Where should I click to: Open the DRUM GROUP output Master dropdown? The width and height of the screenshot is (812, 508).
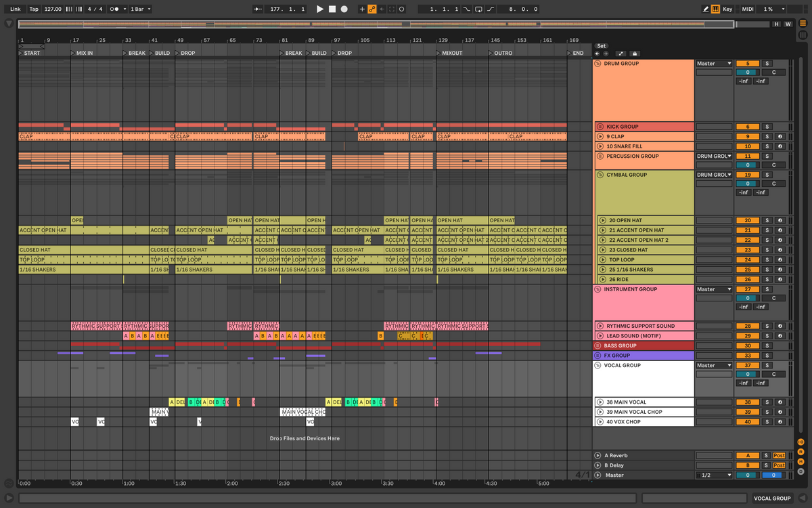[x=714, y=64]
